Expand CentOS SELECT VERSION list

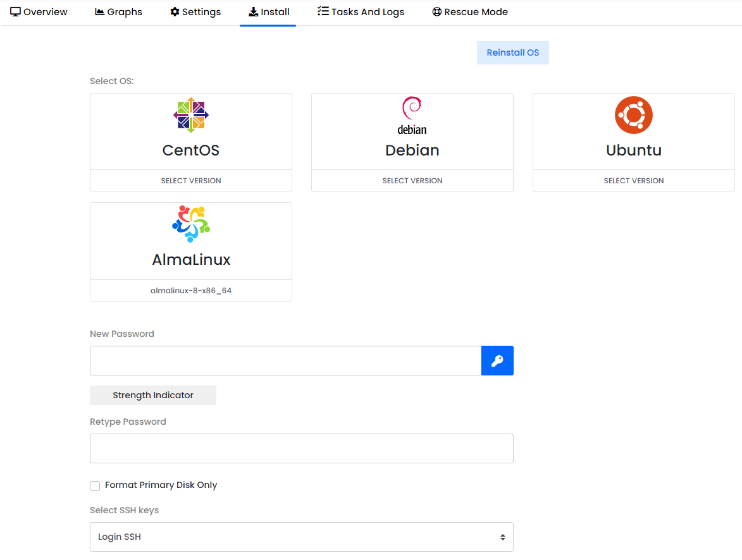pyautogui.click(x=190, y=181)
